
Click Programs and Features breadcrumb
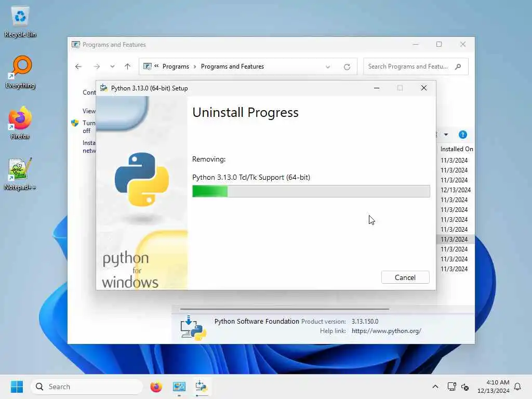232,66
